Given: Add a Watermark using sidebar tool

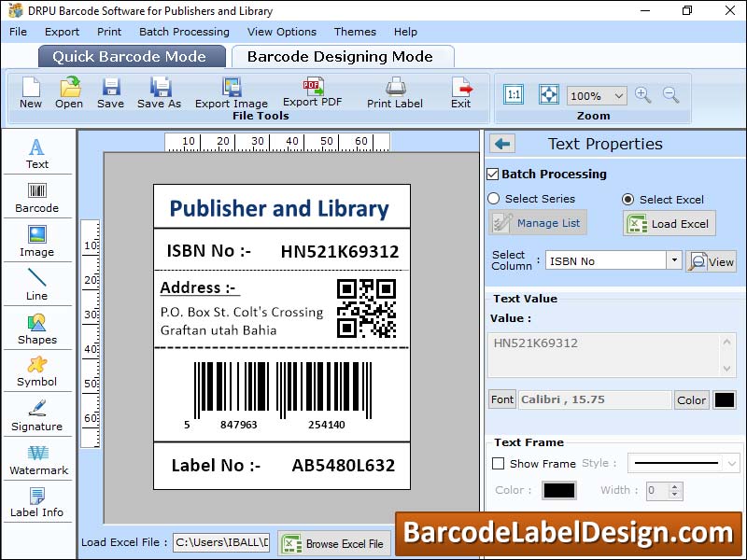Looking at the screenshot, I should coord(37,457).
